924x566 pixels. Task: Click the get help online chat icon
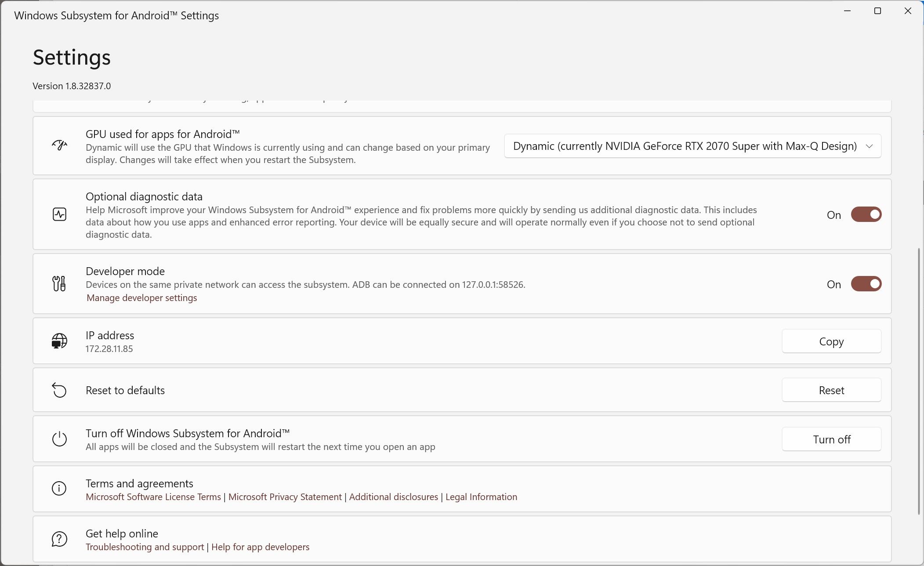point(59,539)
